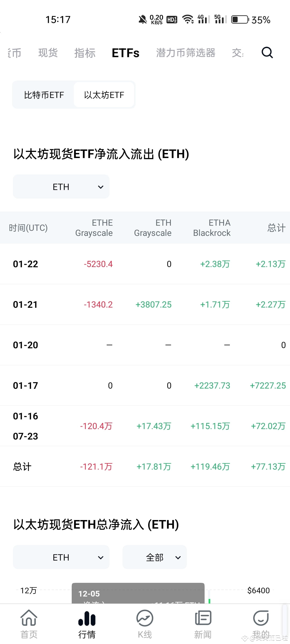Open the search magnifier icon
The width and height of the screenshot is (290, 644).
(267, 53)
